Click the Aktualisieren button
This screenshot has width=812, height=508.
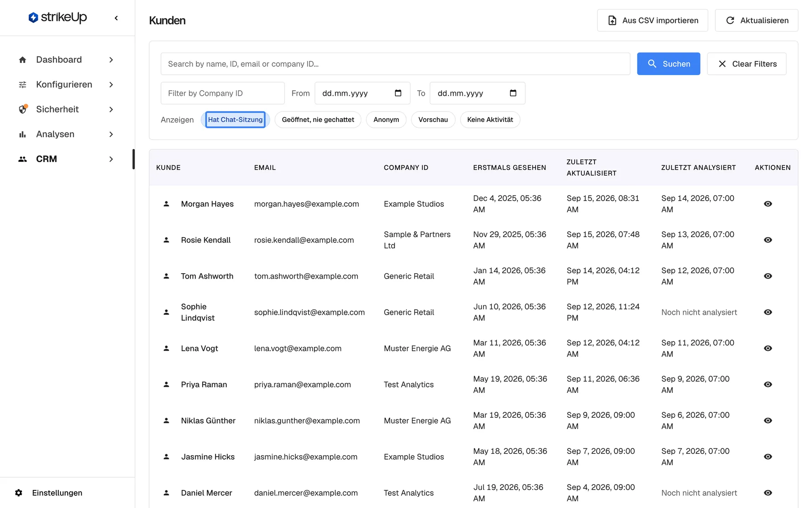click(x=757, y=20)
